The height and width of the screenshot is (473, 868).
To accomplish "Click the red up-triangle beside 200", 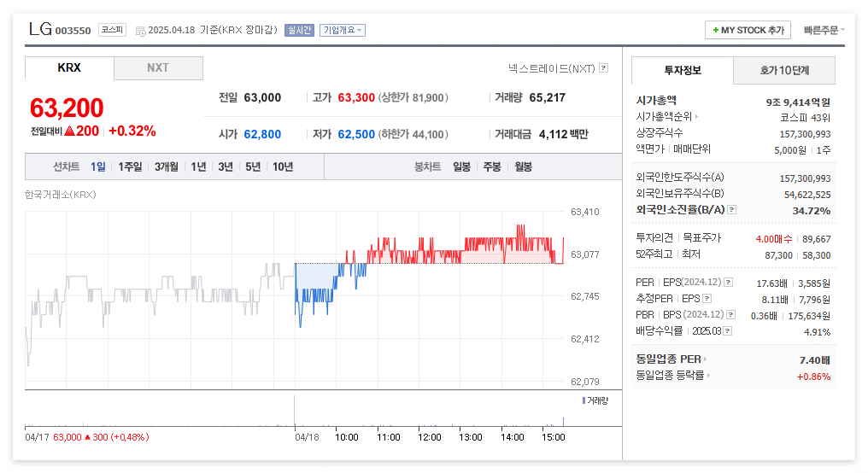I will [69, 131].
